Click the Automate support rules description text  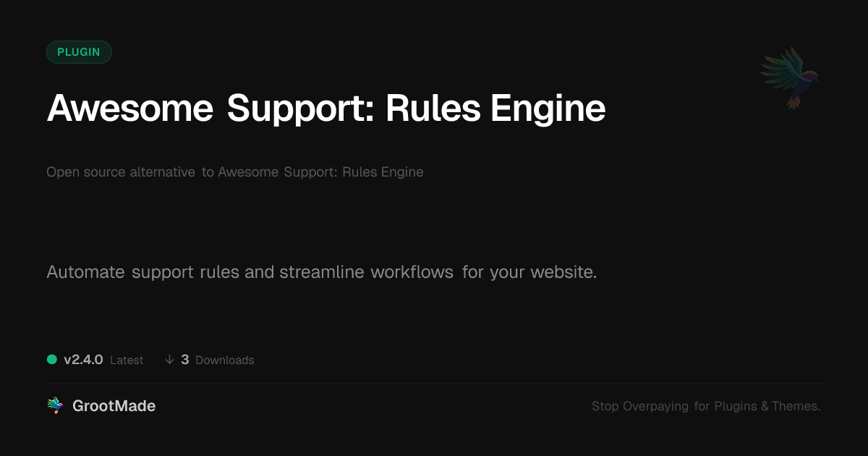322,273
